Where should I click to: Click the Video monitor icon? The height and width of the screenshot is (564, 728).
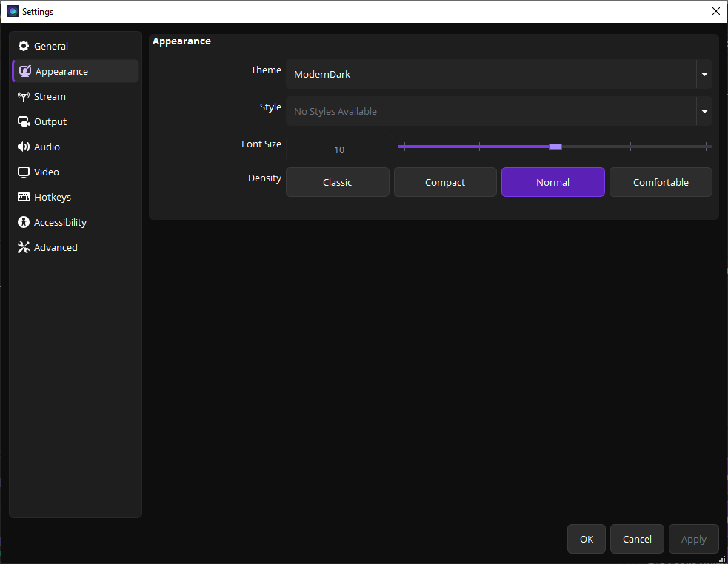click(23, 172)
